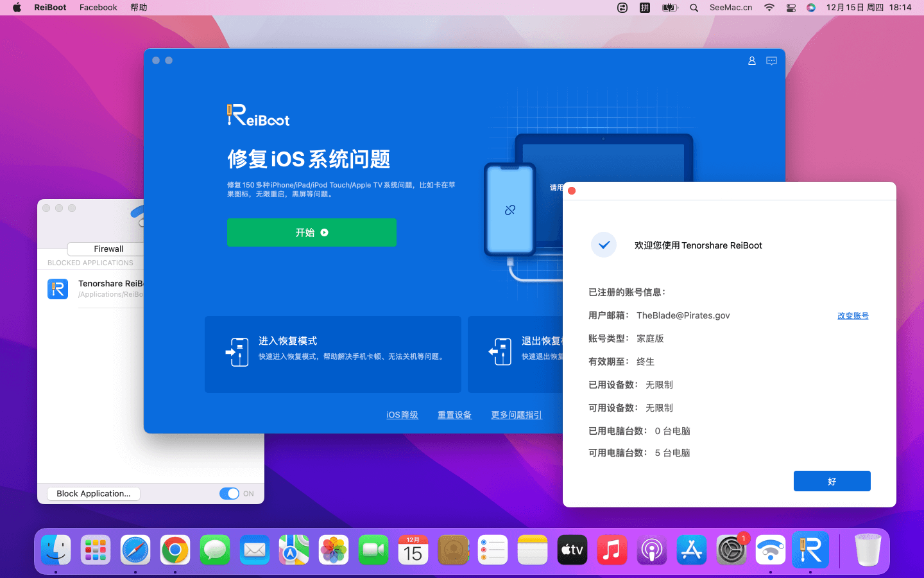Click the Block Application... button
Screen dimensions: 924x578
click(x=94, y=494)
